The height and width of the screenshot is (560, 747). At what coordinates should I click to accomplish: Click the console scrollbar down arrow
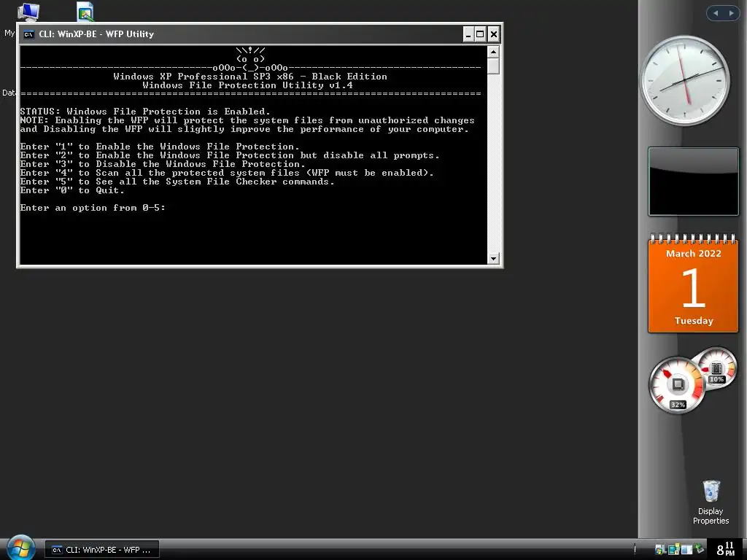pyautogui.click(x=493, y=259)
